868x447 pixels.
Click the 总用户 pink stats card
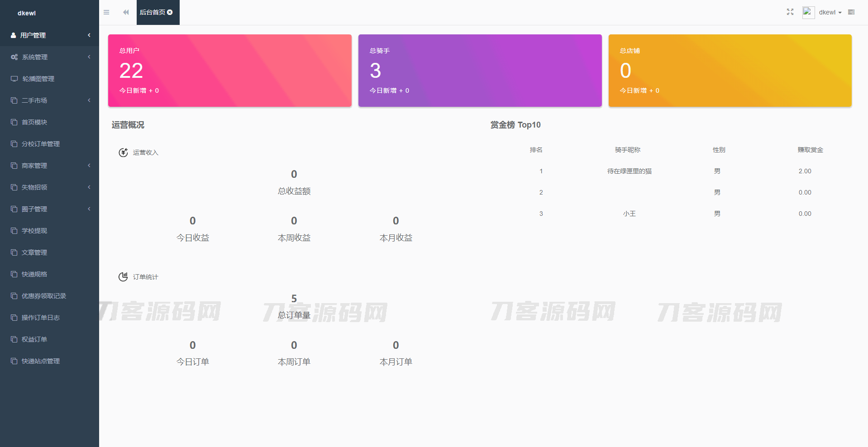(x=229, y=71)
